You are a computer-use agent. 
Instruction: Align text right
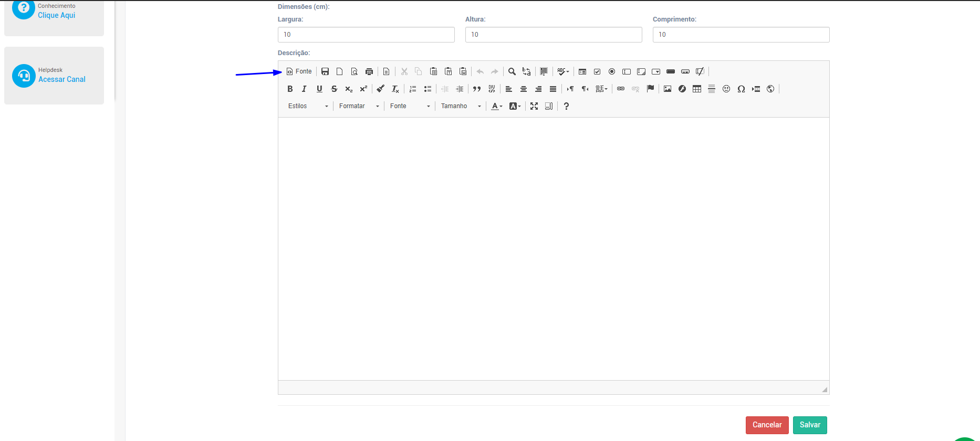tap(538, 89)
